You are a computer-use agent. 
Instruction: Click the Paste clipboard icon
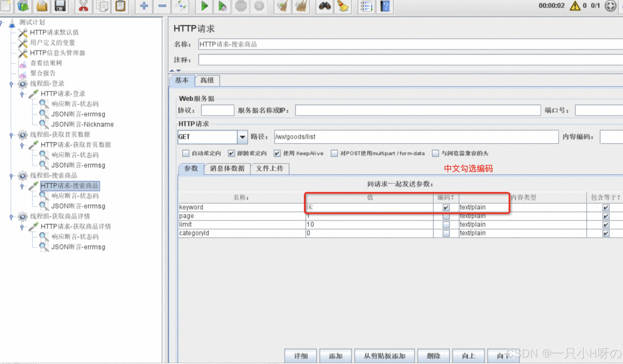pyautogui.click(x=120, y=6)
